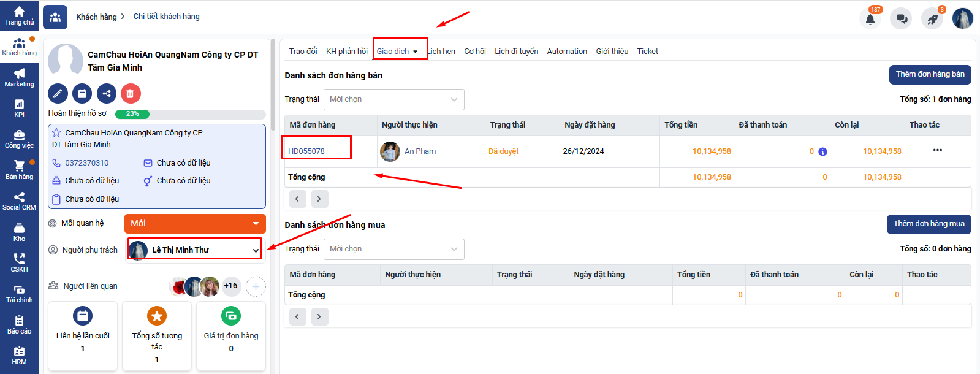Screen dimensions: 980x374
Task: Switch to the Lịch đi tuyến tab
Action: pos(516,52)
